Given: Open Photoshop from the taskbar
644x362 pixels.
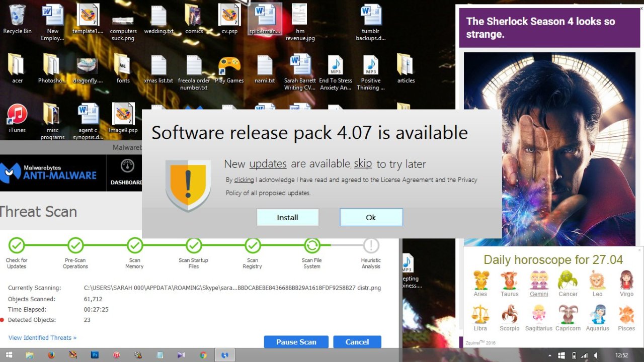Looking at the screenshot, I should click(94, 355).
